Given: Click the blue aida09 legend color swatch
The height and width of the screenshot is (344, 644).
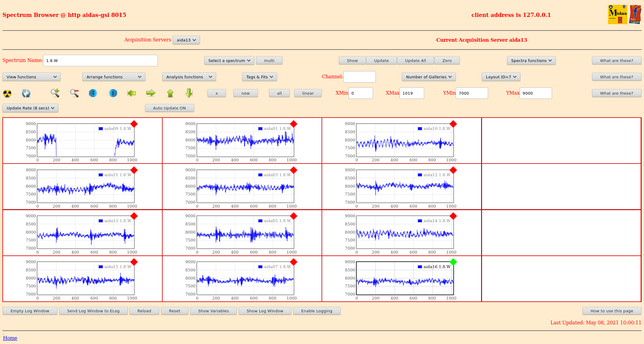Looking at the screenshot, I should (101, 128).
